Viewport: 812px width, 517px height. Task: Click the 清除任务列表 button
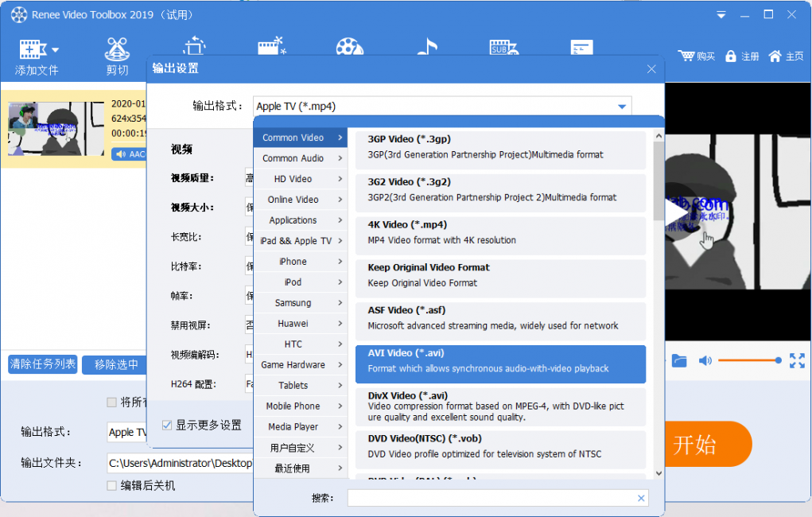pos(43,364)
